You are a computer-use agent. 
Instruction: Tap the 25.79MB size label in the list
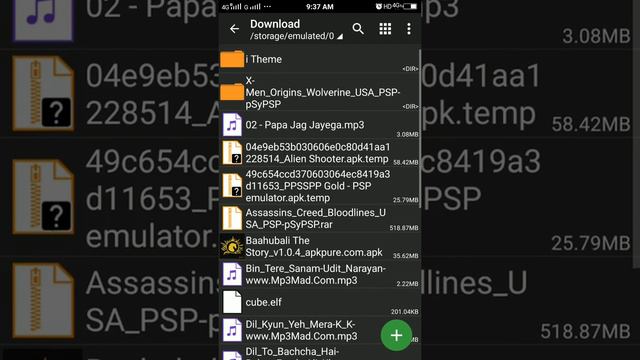pyautogui.click(x=406, y=200)
